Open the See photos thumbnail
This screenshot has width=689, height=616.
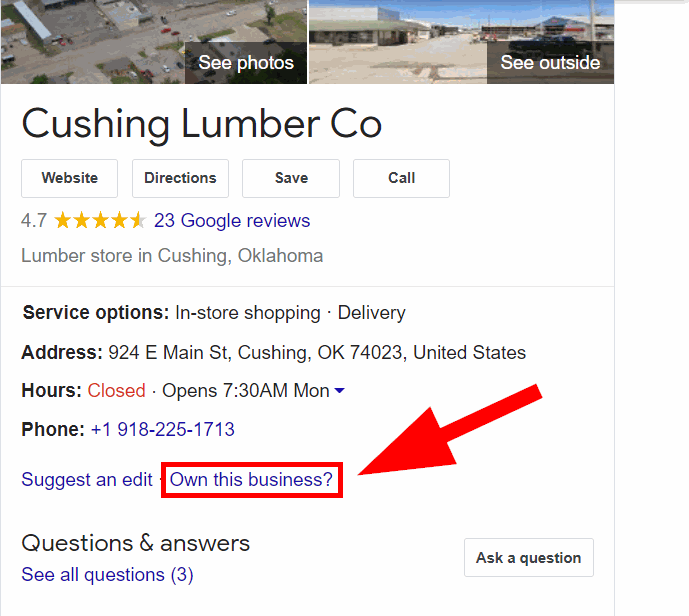click(x=154, y=42)
